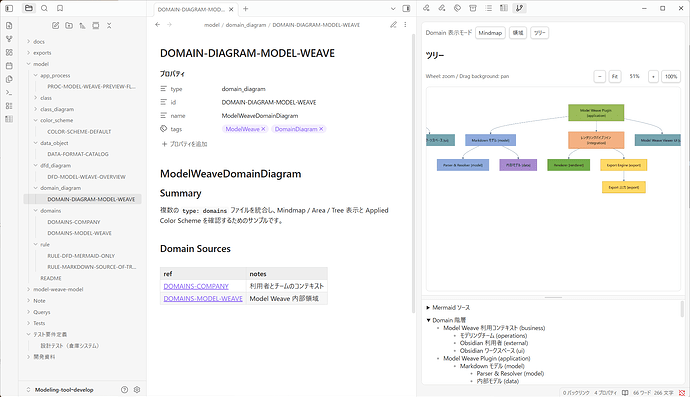Viewport: 690px width, 397px height.
Task: Switch display mode to ツリー
Action: point(540,33)
